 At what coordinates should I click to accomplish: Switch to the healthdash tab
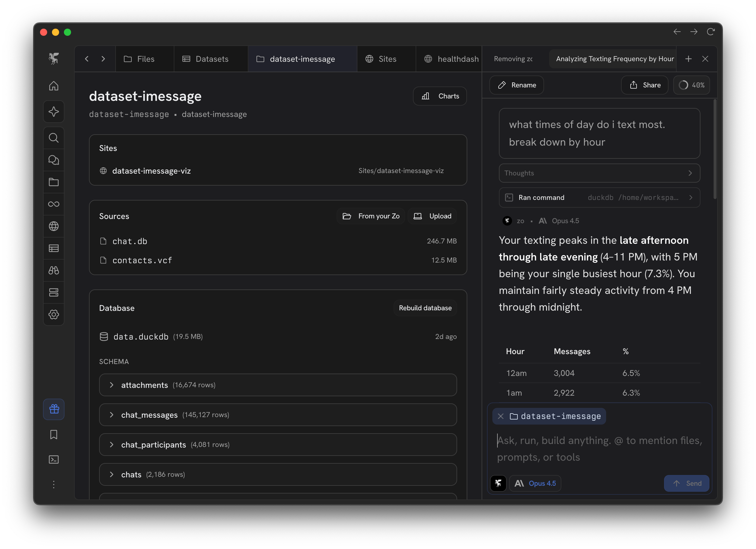coord(451,59)
